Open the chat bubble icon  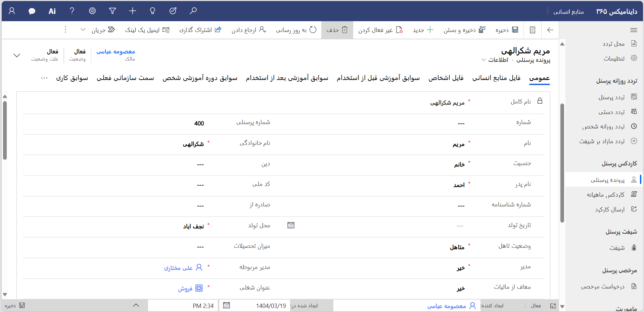pyautogui.click(x=32, y=11)
